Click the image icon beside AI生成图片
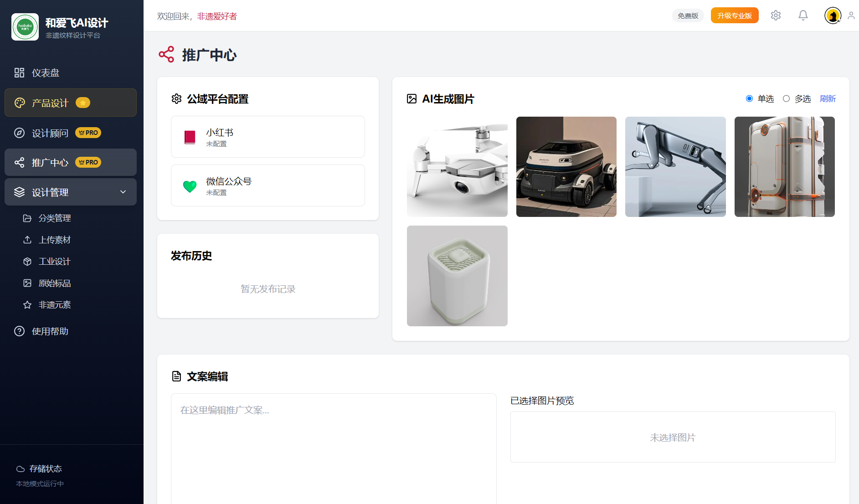The height and width of the screenshot is (504, 859). (x=411, y=99)
